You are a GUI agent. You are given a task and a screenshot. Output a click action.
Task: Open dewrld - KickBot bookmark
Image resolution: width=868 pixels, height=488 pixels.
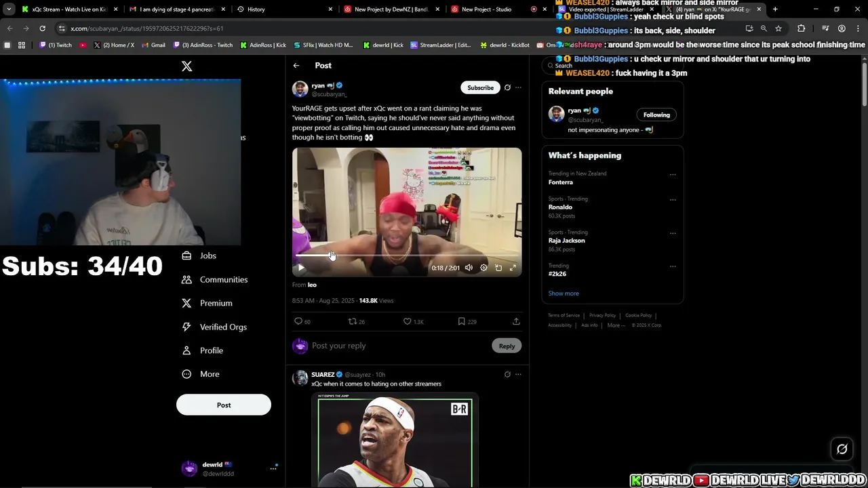pos(505,45)
